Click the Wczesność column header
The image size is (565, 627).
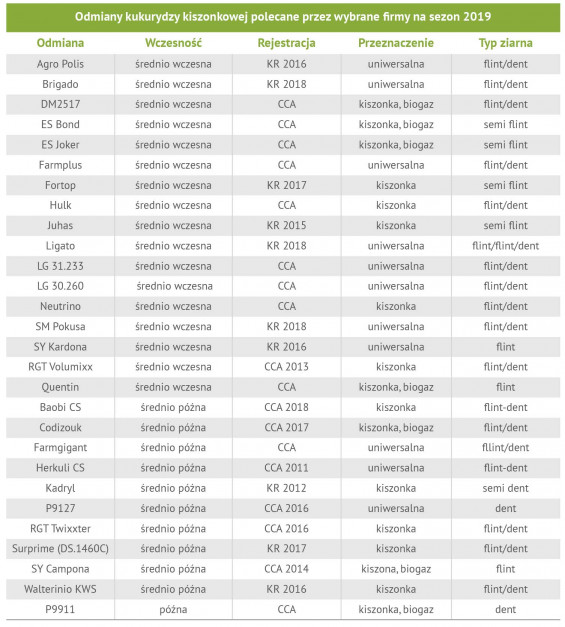pos(173,43)
